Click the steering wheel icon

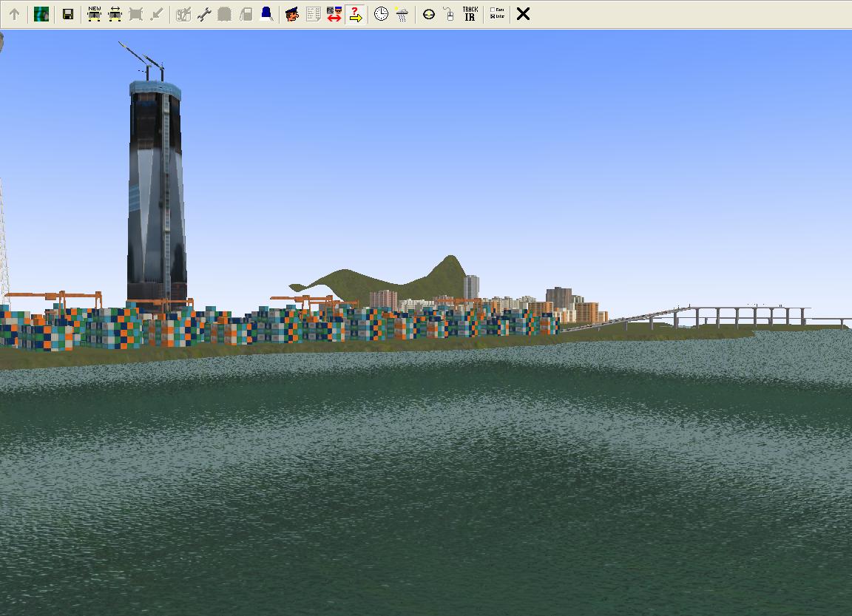(x=429, y=14)
